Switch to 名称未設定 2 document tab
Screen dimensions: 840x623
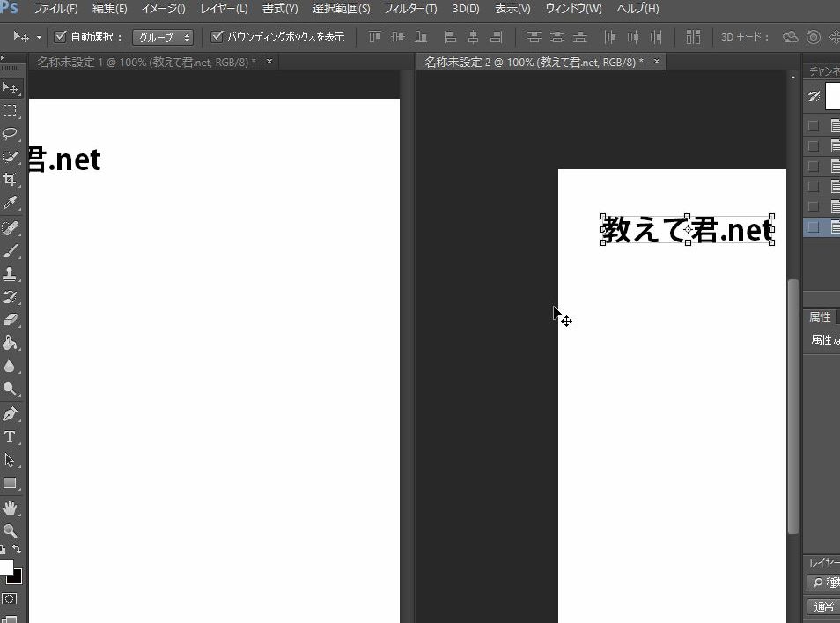pos(534,63)
